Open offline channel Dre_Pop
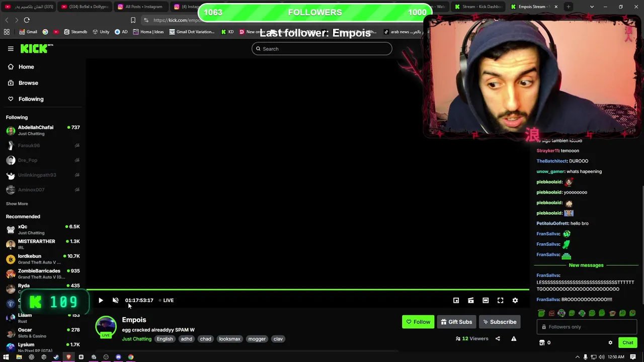This screenshot has height=362, width=644. tap(43, 160)
